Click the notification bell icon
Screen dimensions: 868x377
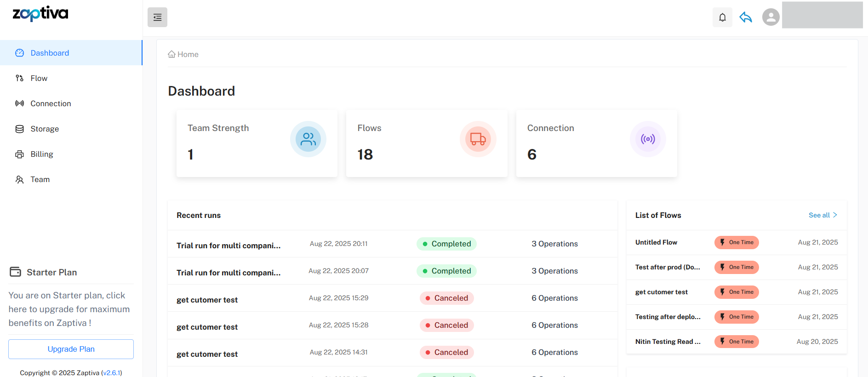tap(722, 17)
